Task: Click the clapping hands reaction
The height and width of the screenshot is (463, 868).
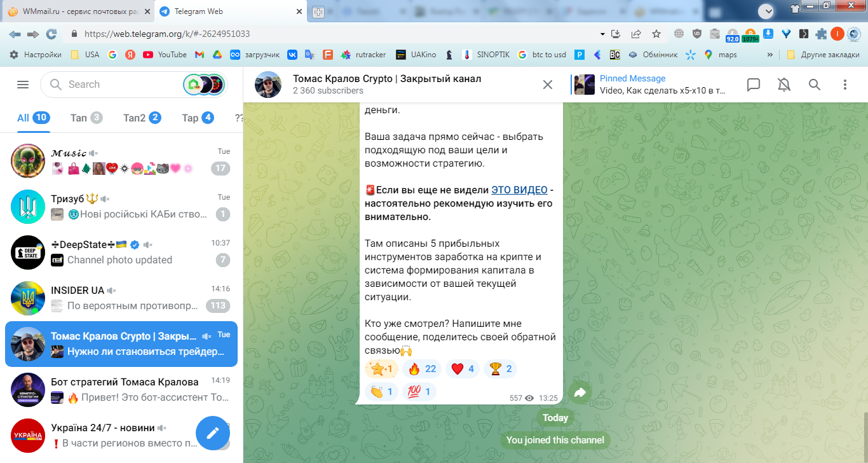Action: coord(382,392)
